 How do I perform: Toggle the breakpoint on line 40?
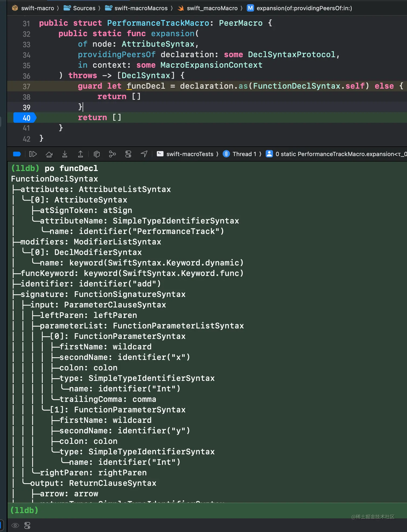click(x=25, y=118)
